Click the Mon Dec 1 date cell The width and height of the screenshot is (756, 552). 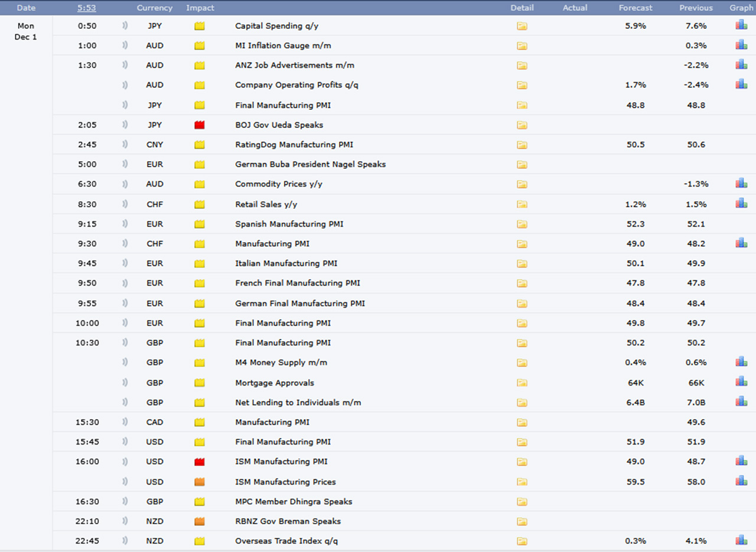[26, 31]
